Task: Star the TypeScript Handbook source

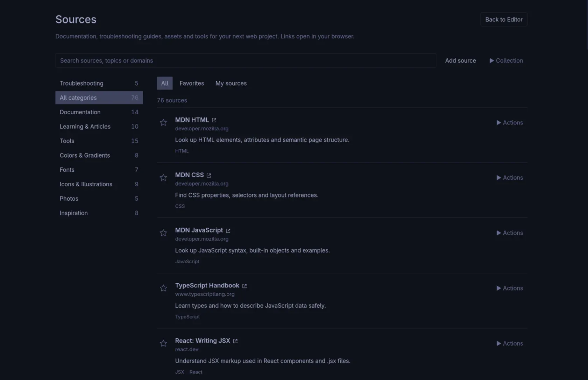Action: [163, 288]
